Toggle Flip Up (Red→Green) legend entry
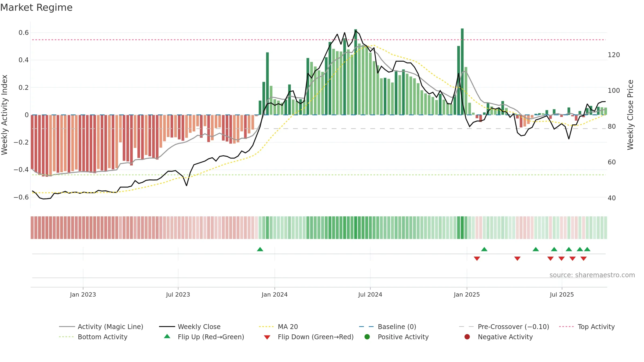Image resolution: width=644 pixels, height=362 pixels. pos(204,337)
